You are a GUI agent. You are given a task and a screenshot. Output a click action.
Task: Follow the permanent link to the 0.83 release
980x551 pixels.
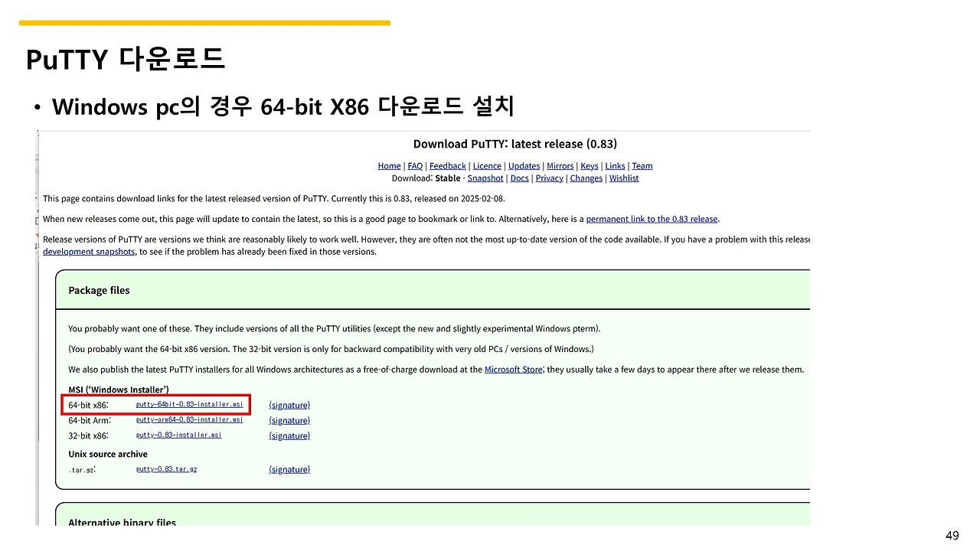point(652,219)
